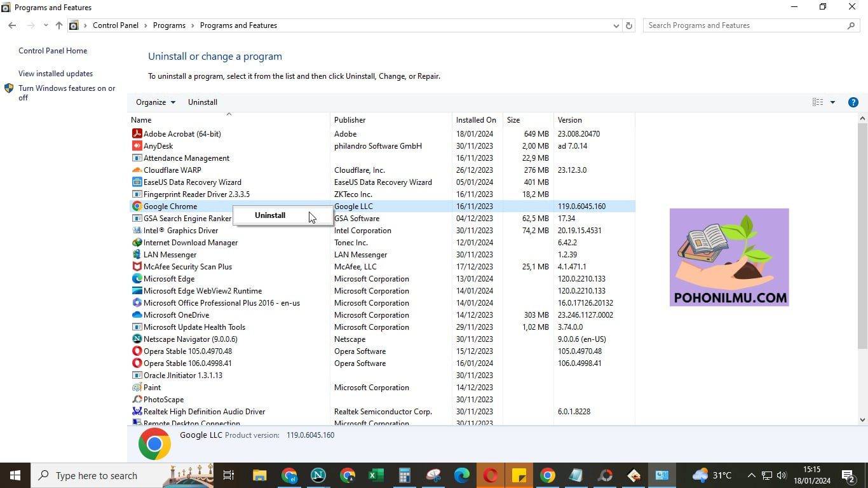The image size is (868, 488).
Task: Open help with the blue question mark
Action: click(x=853, y=102)
